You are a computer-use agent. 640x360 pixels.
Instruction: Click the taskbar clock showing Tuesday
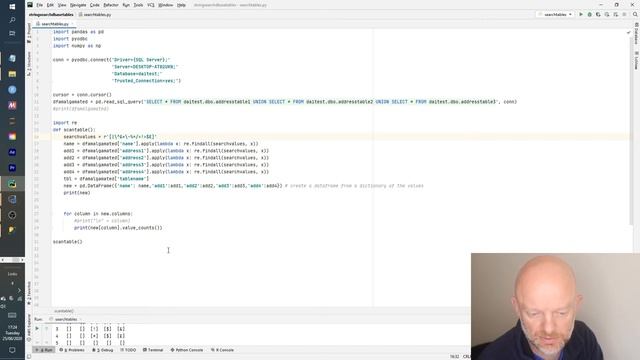(x=12, y=333)
